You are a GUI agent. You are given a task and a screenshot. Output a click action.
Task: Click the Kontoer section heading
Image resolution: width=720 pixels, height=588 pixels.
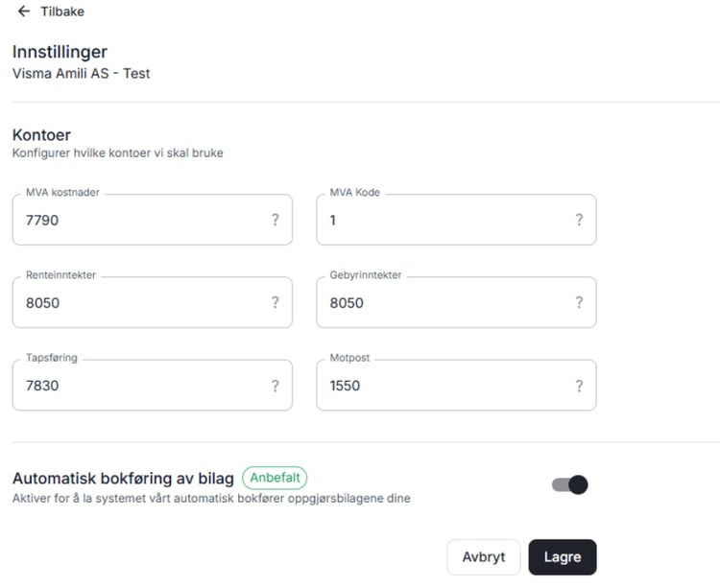(x=41, y=135)
